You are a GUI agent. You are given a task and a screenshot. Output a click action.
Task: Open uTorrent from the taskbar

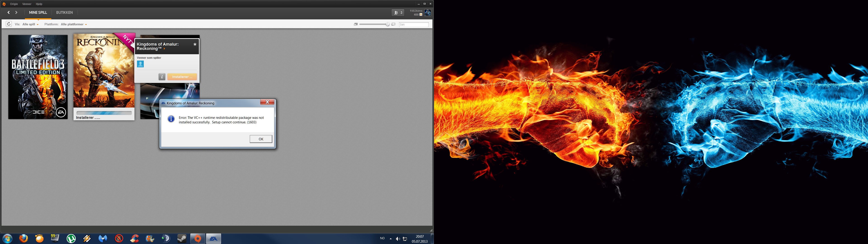(71, 239)
